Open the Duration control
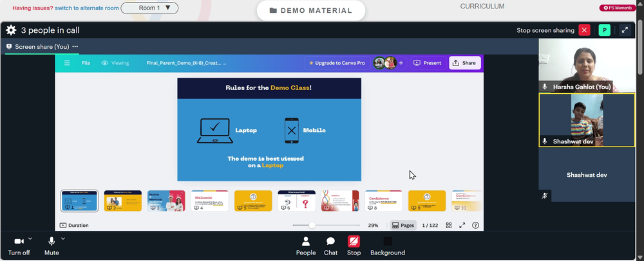644x261 pixels. (x=74, y=226)
